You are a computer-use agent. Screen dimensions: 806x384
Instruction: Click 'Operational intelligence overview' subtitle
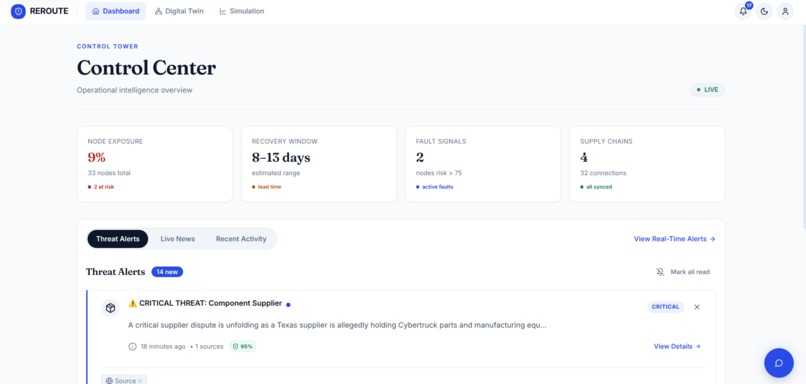pos(135,90)
